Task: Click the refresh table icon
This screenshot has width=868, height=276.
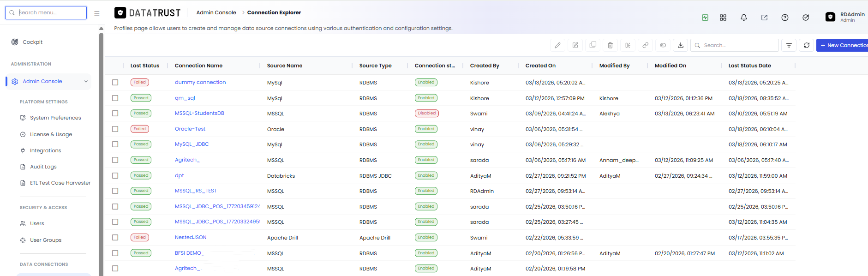Action: (x=806, y=45)
